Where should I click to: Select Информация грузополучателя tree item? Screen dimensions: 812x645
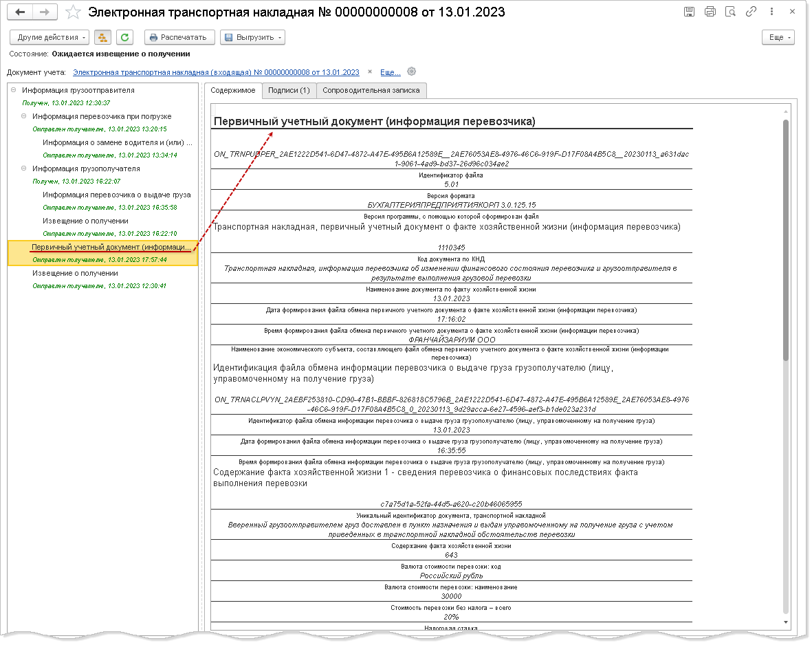(86, 169)
